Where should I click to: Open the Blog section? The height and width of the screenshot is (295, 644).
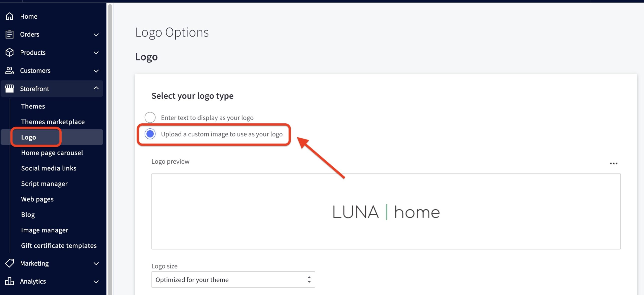[x=28, y=214]
